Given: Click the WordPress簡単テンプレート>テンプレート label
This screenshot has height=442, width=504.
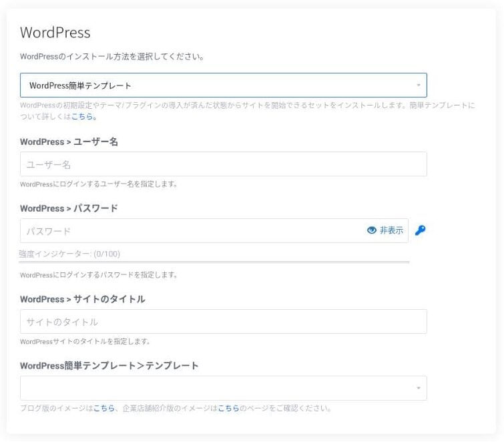Looking at the screenshot, I should (109, 366).
